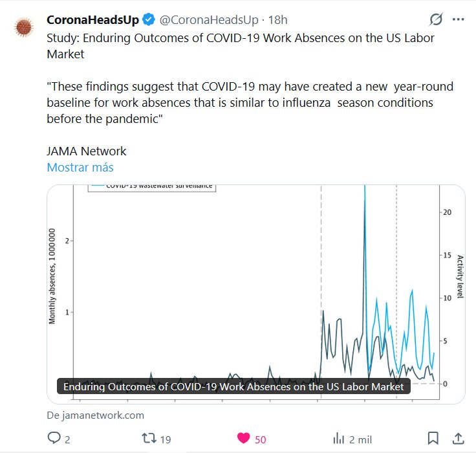The width and height of the screenshot is (476, 453).
Task: Expand the tweet with Mostrar más
Action: [80, 168]
